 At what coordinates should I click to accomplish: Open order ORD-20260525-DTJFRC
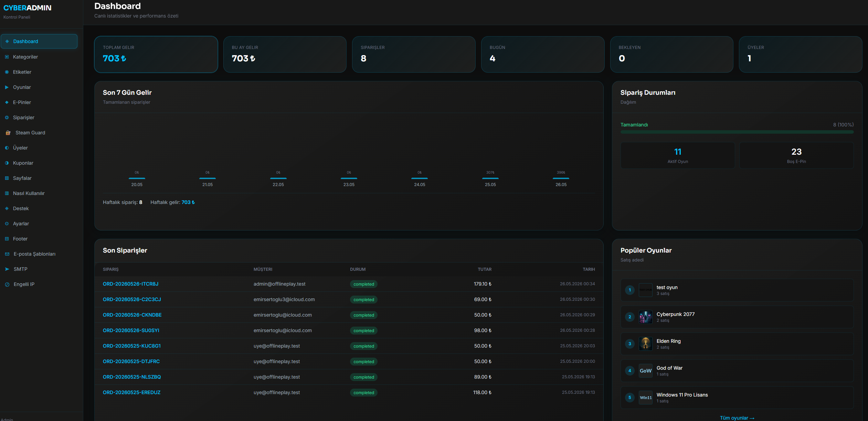click(x=131, y=361)
